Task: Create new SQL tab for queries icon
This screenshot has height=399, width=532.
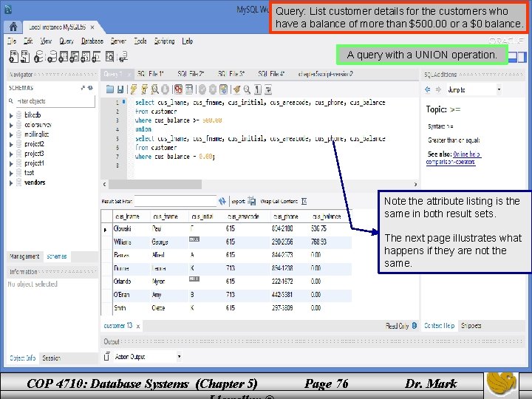Action: pyautogui.click(x=14, y=57)
